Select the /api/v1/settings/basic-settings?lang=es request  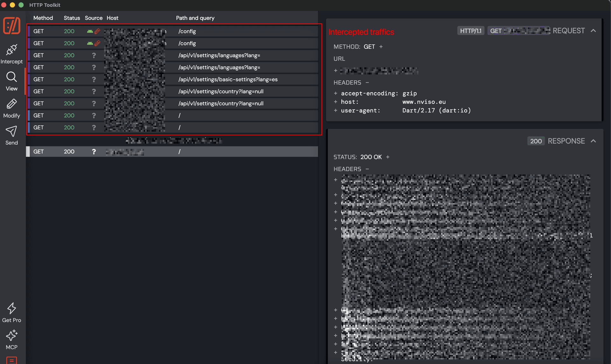click(173, 79)
